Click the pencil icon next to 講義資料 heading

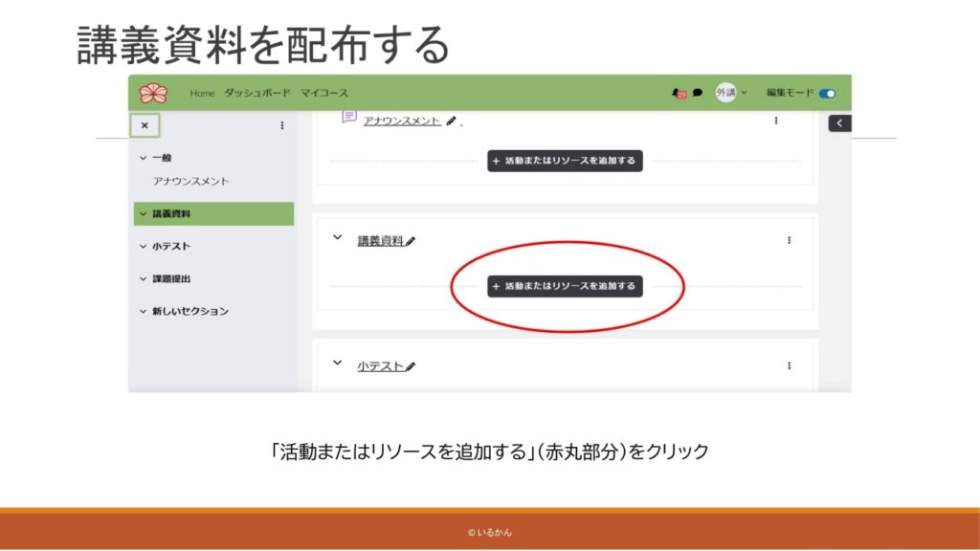tap(411, 241)
